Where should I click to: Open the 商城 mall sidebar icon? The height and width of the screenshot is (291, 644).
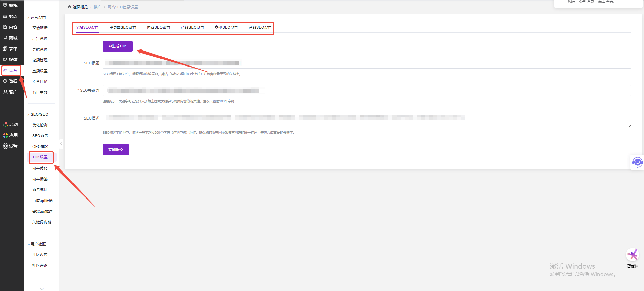(5, 38)
